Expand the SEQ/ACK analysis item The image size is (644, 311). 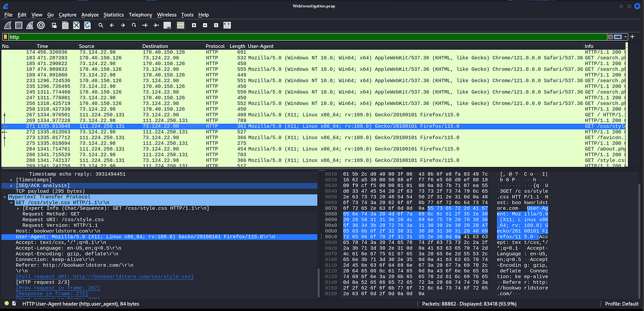tap(10, 185)
